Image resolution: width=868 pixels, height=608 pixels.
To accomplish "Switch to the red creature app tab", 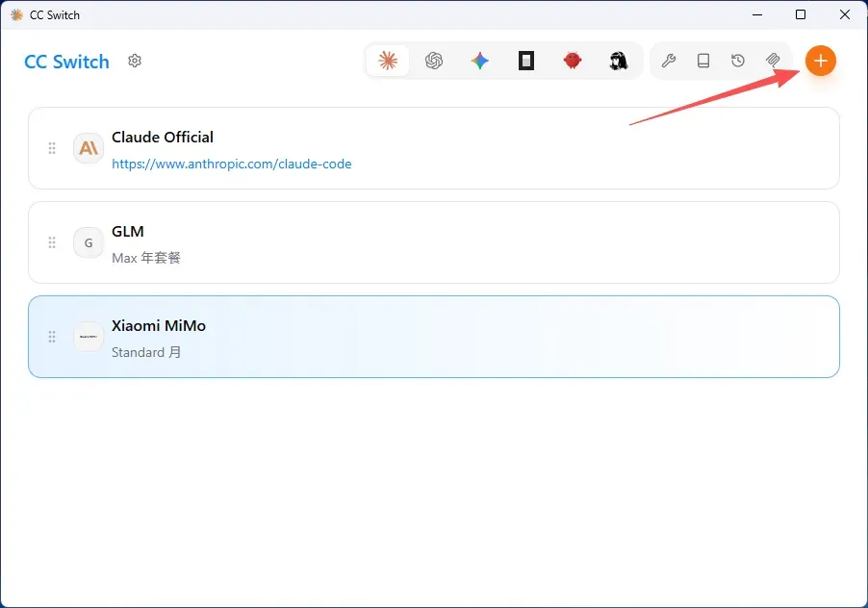I will pyautogui.click(x=573, y=61).
